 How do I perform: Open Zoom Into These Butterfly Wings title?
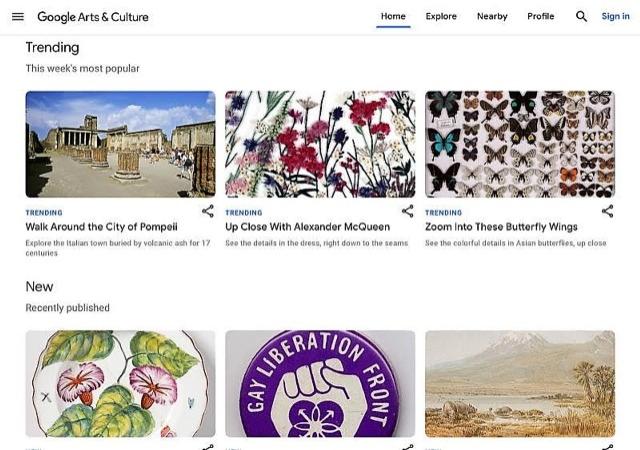click(x=501, y=227)
